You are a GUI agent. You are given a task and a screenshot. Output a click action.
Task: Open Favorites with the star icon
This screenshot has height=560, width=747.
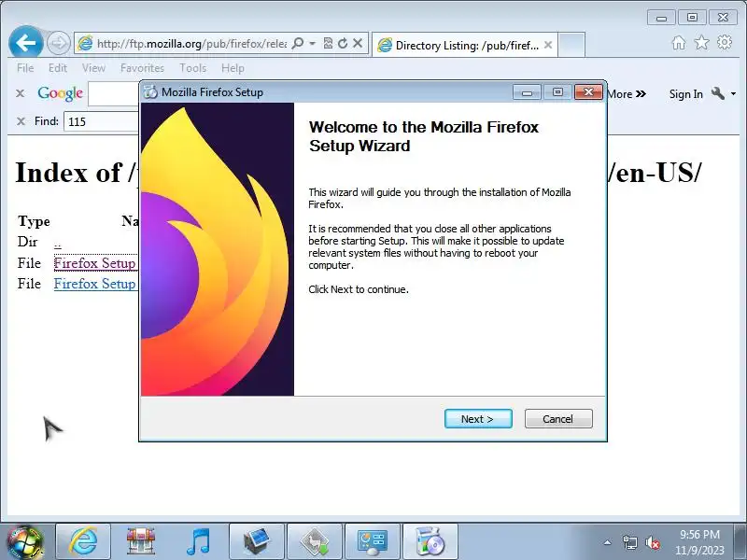(x=701, y=43)
